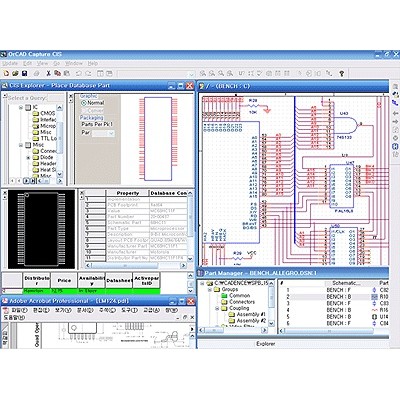This screenshot has height=400, width=400.
Task: Open the View menu
Action: click(42, 63)
